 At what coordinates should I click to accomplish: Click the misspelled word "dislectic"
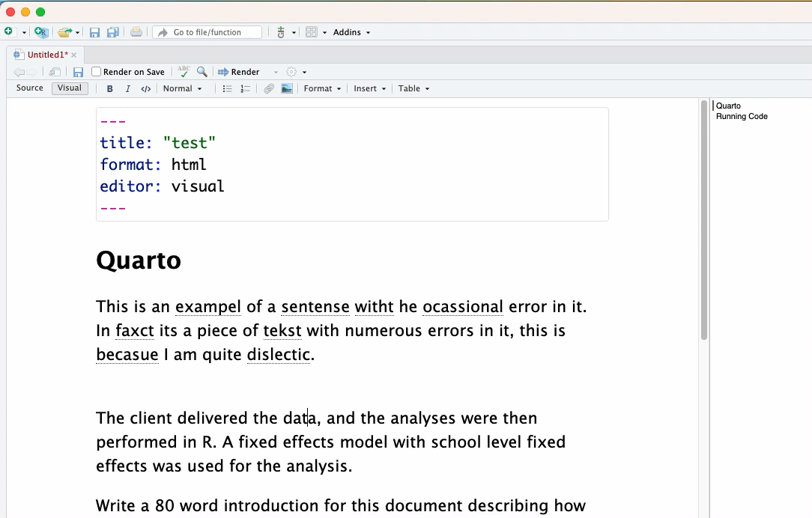[x=279, y=355]
